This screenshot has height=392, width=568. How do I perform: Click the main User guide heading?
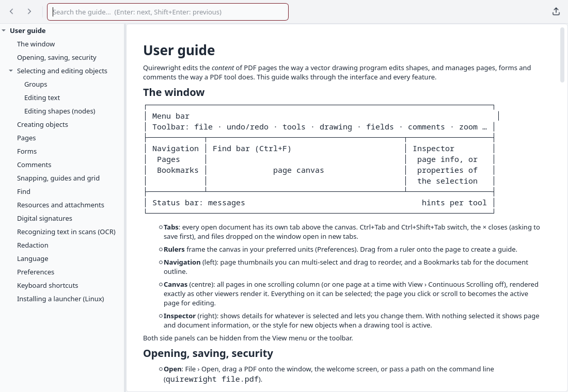(x=179, y=51)
